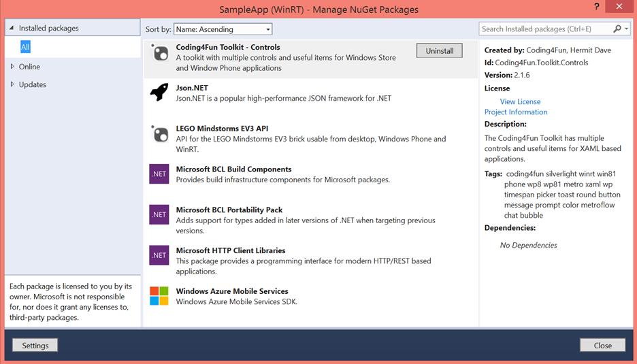
Task: Open the help question mark button
Action: [596, 7]
